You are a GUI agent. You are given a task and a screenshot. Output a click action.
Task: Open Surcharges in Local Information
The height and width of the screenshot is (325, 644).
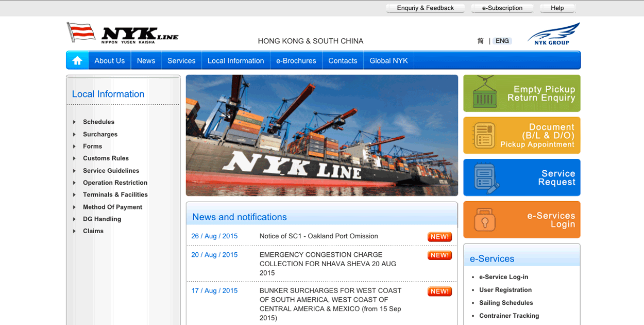(100, 135)
